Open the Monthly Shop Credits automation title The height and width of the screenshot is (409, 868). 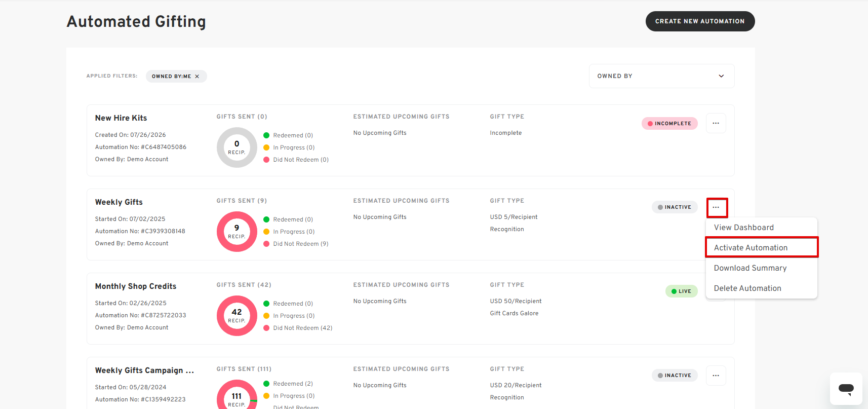pyautogui.click(x=136, y=286)
